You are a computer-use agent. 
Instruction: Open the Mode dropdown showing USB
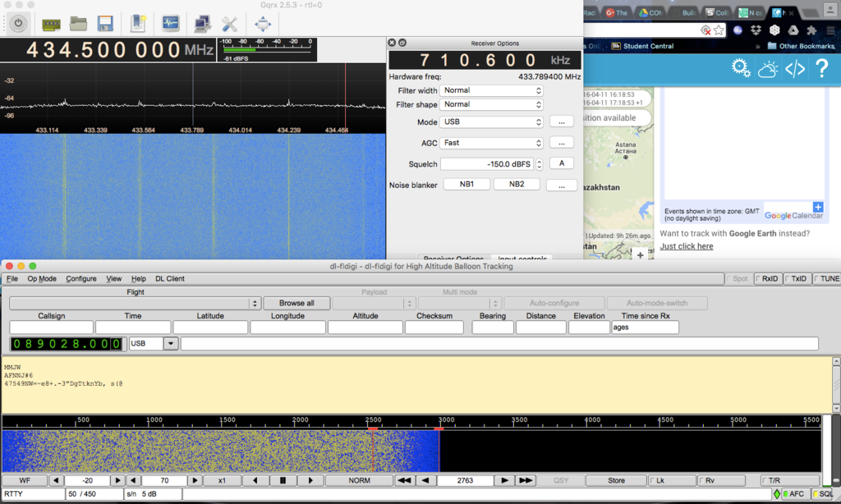coord(492,121)
